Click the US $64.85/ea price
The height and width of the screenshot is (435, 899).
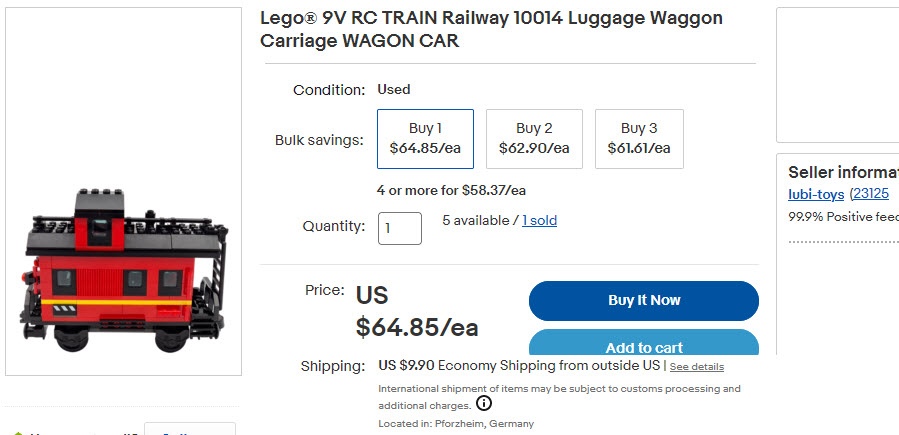click(x=417, y=312)
